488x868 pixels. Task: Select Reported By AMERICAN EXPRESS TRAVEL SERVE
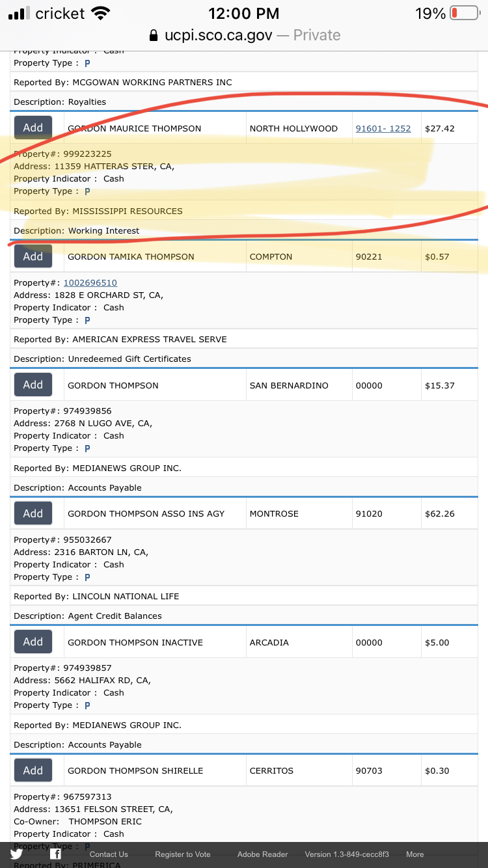click(x=120, y=339)
